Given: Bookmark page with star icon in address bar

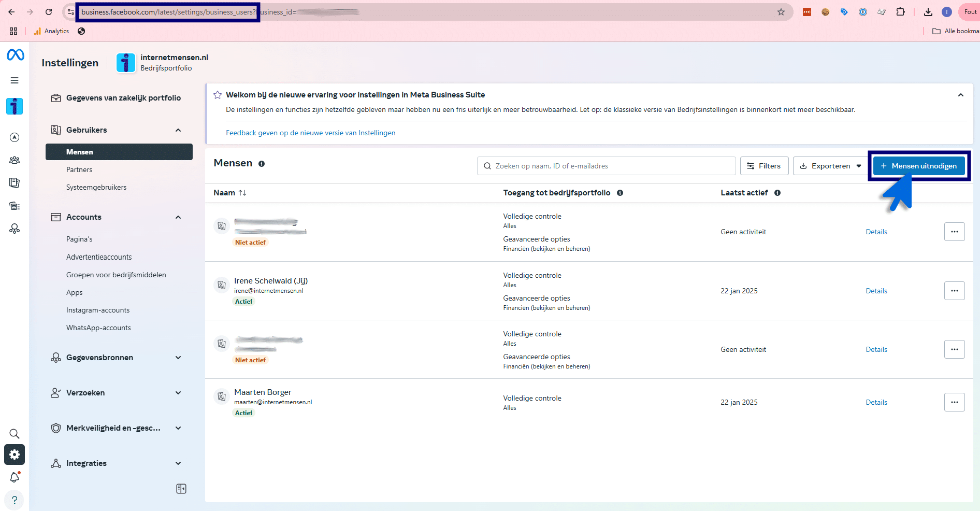Looking at the screenshot, I should click(781, 12).
